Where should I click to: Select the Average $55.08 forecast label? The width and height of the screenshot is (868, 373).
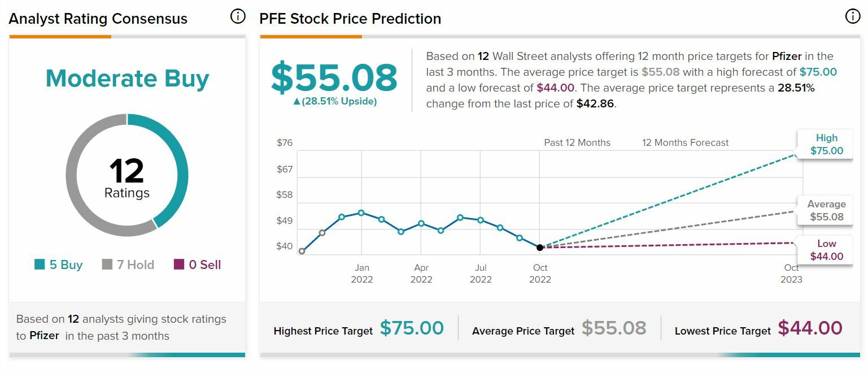(826, 211)
